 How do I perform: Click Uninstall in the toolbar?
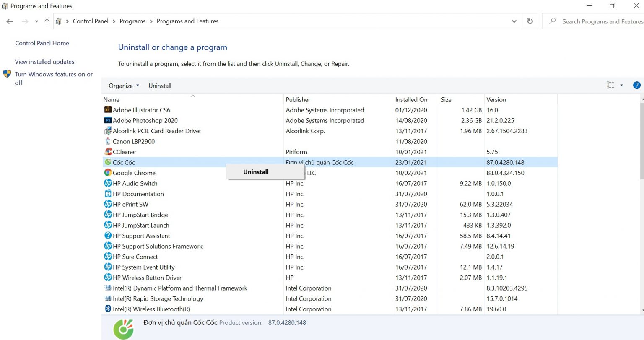tap(160, 86)
